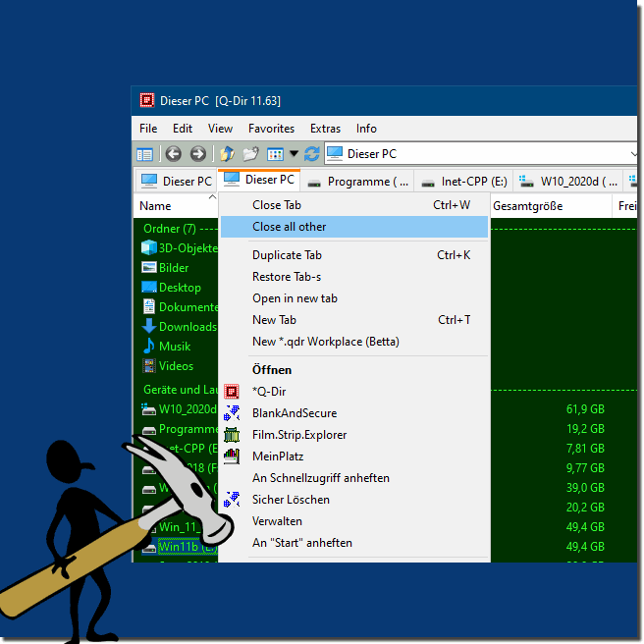Go forward with the right arrow button
Image resolution: width=644 pixels, height=644 pixels.
(x=198, y=154)
